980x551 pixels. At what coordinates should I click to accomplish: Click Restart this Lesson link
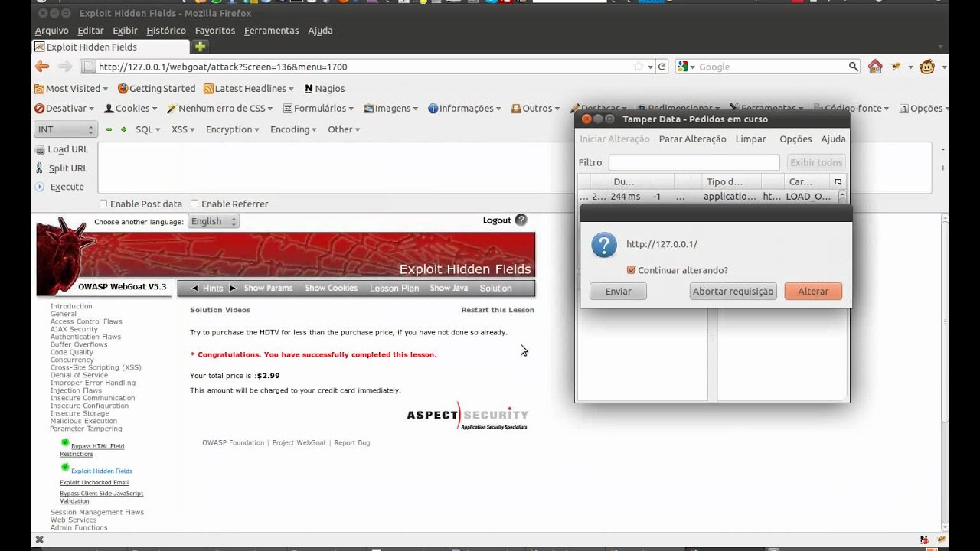point(498,310)
